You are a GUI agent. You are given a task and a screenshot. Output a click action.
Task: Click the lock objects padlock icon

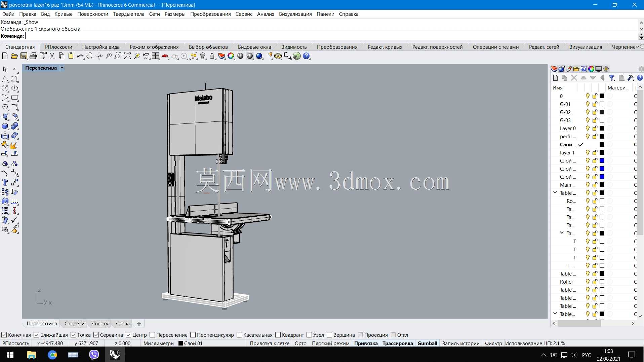212,56
